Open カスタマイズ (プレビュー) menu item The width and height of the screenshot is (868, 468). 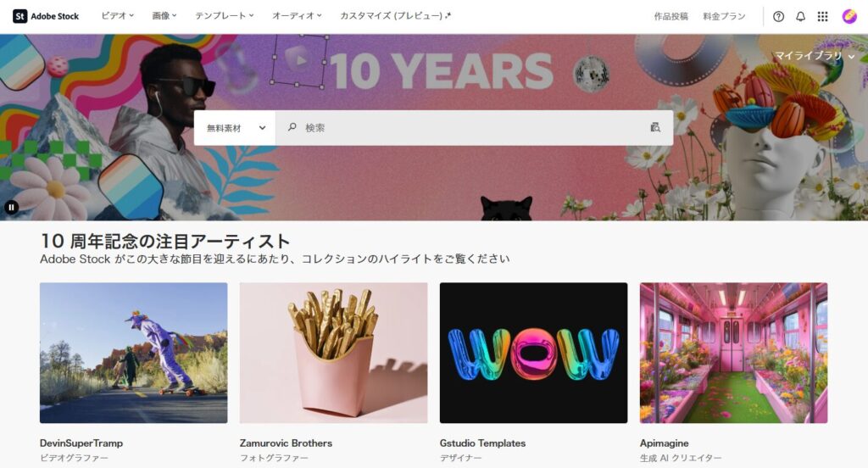[x=395, y=15]
